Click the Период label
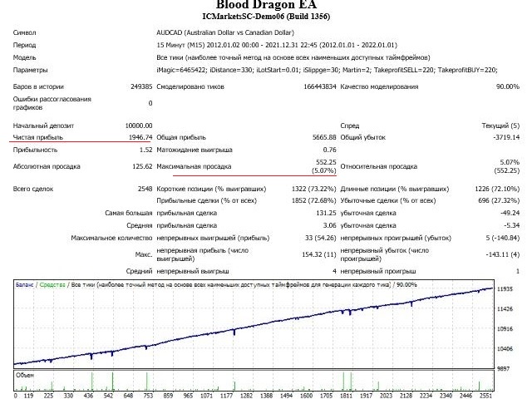Image resolution: width=532 pixels, height=399 pixels. pos(24,45)
